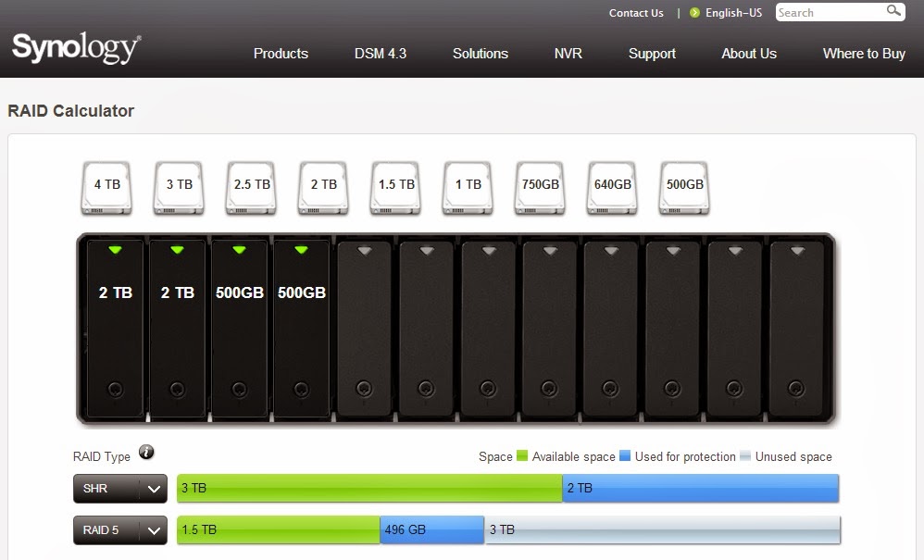The height and width of the screenshot is (560, 924).
Task: Eject the first 2 TB drive from its bay
Action: click(114, 248)
